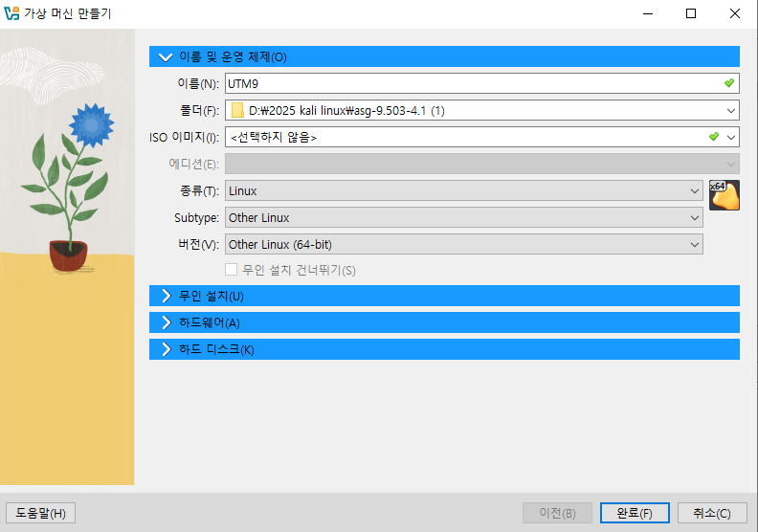Screen dimensions: 758x532
Task: Collapse the 이름 및 운영 체제 section
Action: [444, 57]
